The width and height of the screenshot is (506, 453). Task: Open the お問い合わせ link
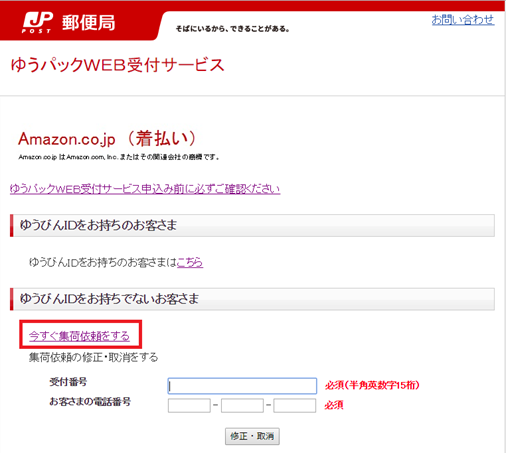[463, 20]
